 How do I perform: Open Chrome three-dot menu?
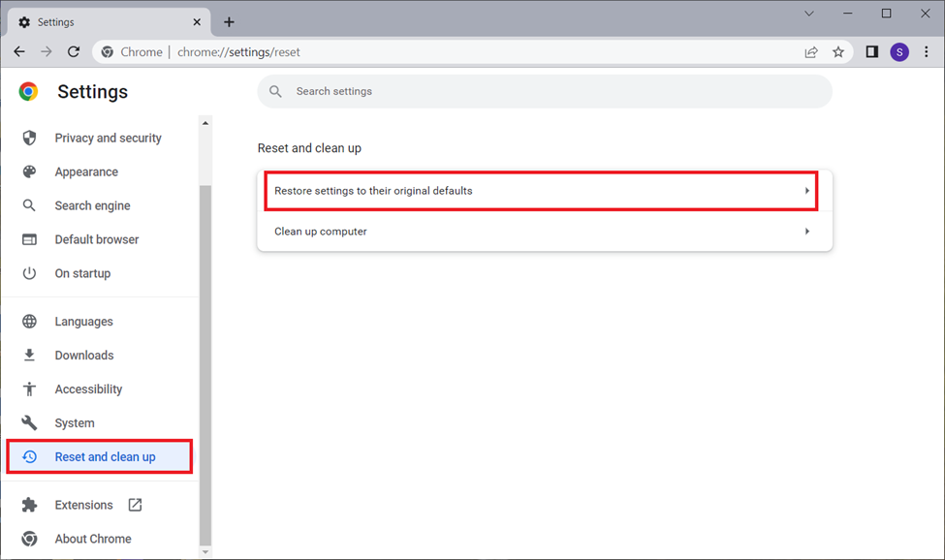pos(926,52)
